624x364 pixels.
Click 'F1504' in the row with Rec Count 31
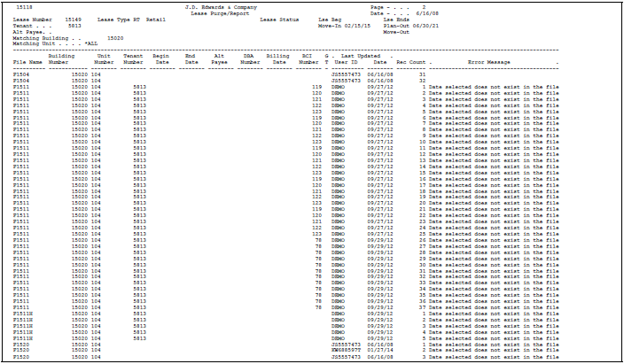click(21, 74)
